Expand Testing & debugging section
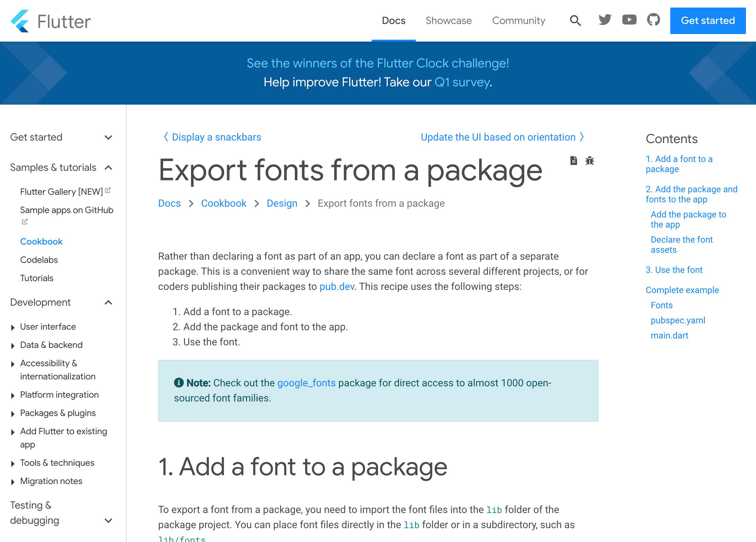Viewport: 756px width, 542px height. [108, 520]
